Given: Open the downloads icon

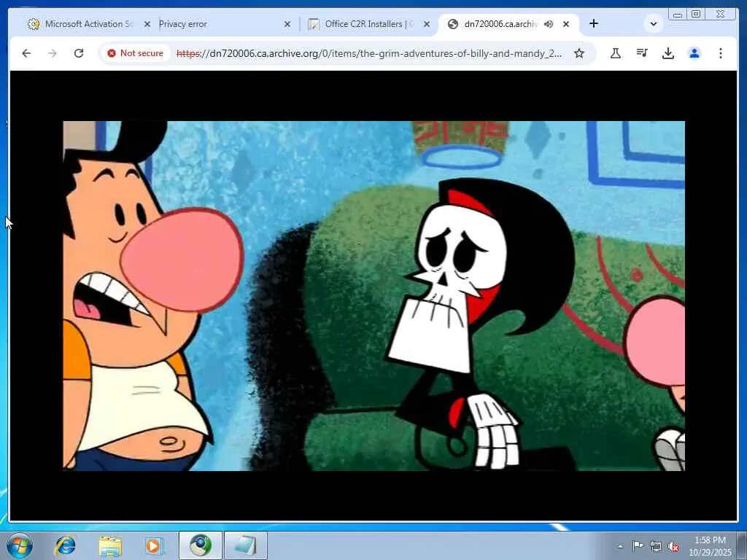Looking at the screenshot, I should click(668, 53).
